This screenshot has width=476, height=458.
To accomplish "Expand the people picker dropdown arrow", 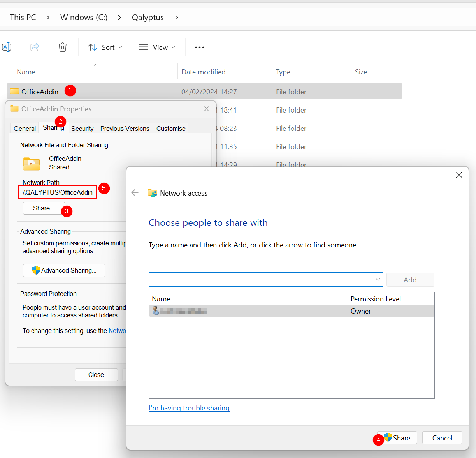I will tap(377, 279).
